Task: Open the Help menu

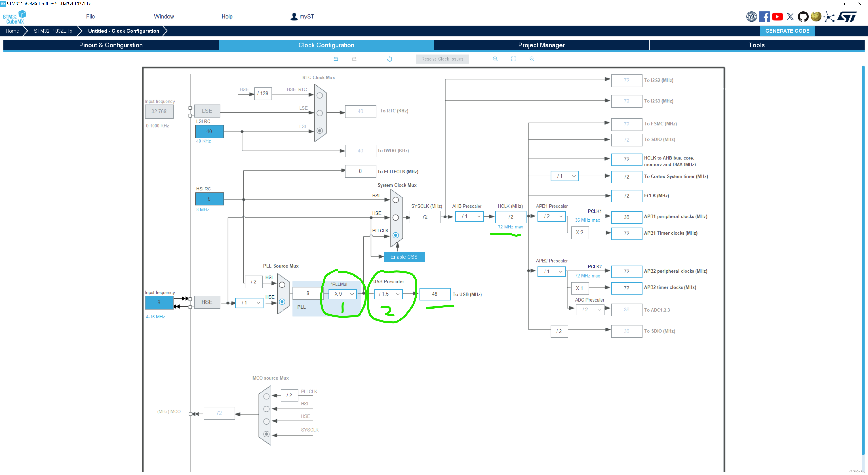Action: [x=227, y=17]
